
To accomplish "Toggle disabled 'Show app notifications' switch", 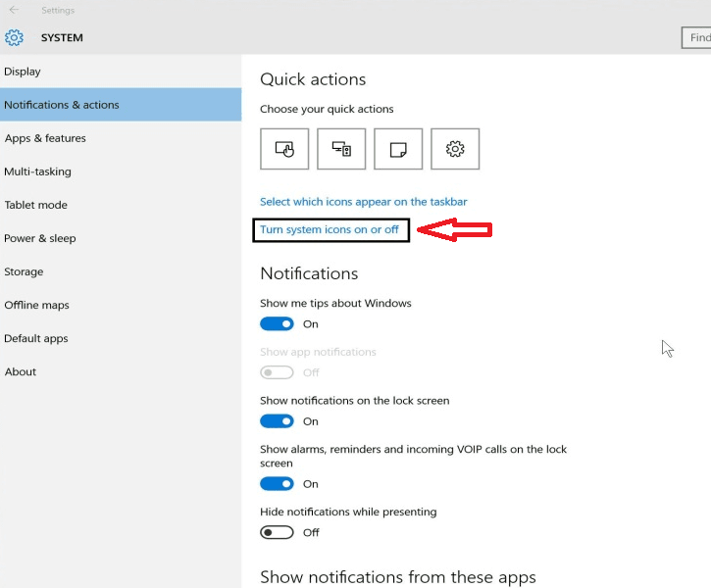I will pos(277,372).
